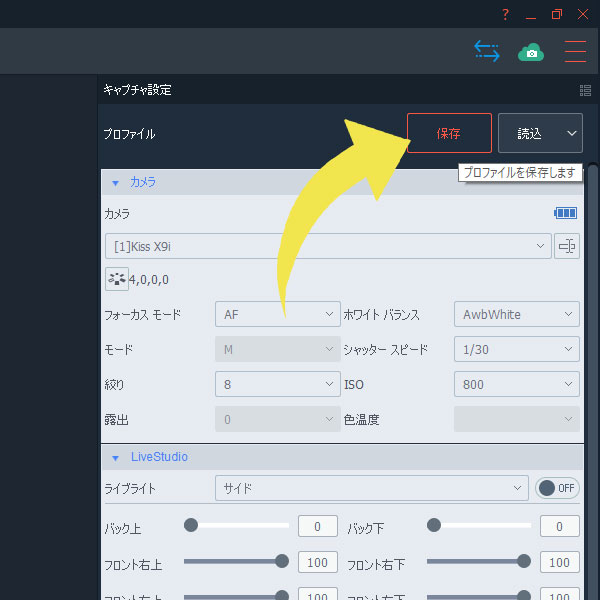Click the camera battery status icon
The image size is (600, 600).
566,213
